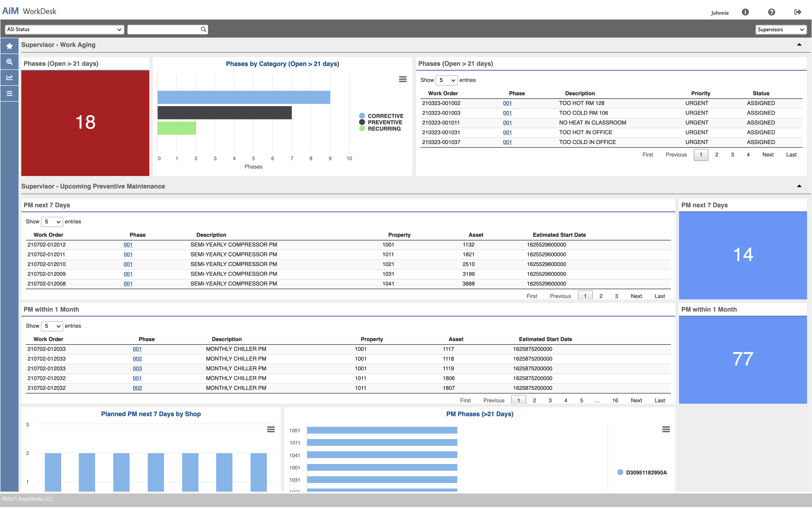Open the help question mark icon
The width and height of the screenshot is (812, 508).
[771, 12]
